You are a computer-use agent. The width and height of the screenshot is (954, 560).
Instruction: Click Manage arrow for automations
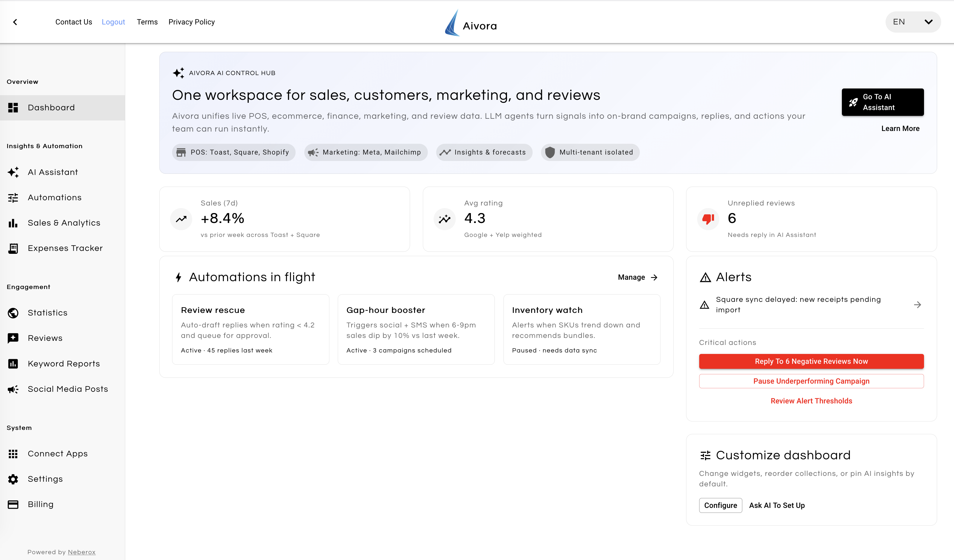654,277
